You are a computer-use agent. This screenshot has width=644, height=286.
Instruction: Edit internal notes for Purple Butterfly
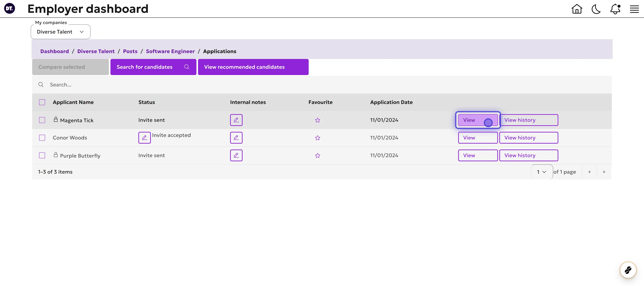click(236, 155)
